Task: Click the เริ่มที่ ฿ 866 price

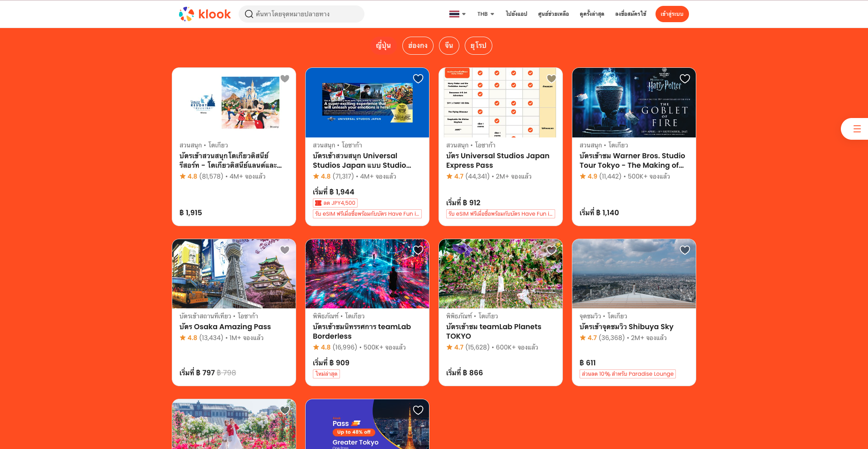Action: click(x=464, y=373)
